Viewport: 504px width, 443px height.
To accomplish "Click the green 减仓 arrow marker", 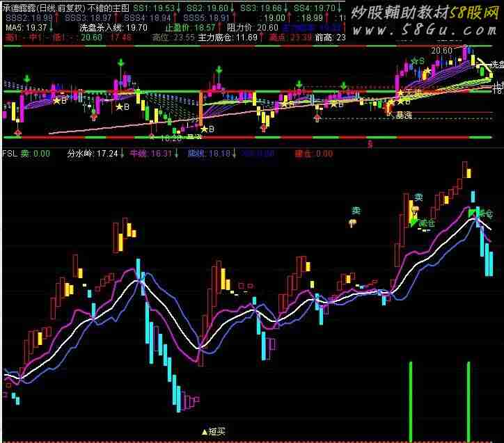I will pyautogui.click(x=413, y=223).
